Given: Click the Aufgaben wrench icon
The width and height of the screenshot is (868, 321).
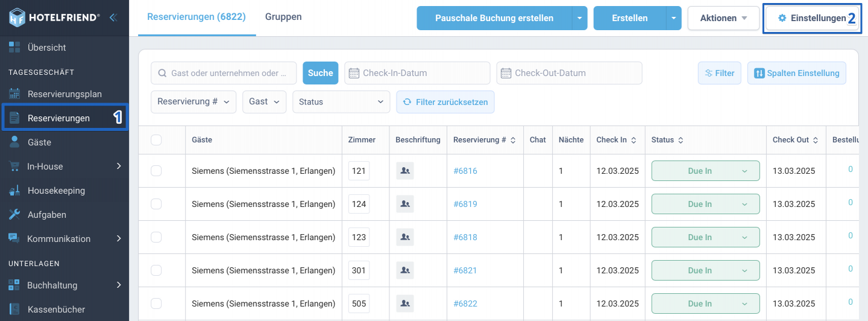Looking at the screenshot, I should coord(14,215).
